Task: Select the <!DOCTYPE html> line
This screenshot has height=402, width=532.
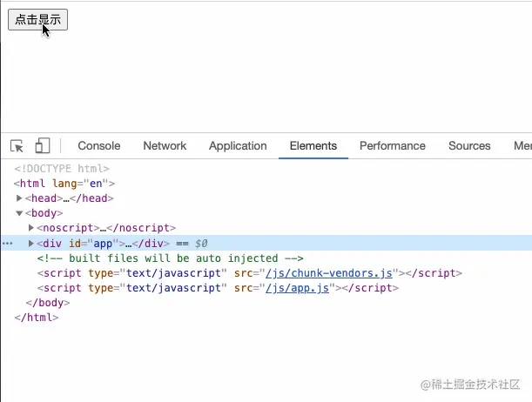Action: [62, 169]
